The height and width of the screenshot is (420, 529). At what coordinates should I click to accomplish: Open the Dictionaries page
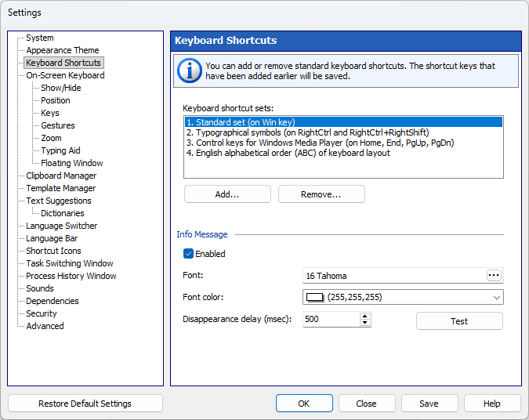click(x=63, y=213)
